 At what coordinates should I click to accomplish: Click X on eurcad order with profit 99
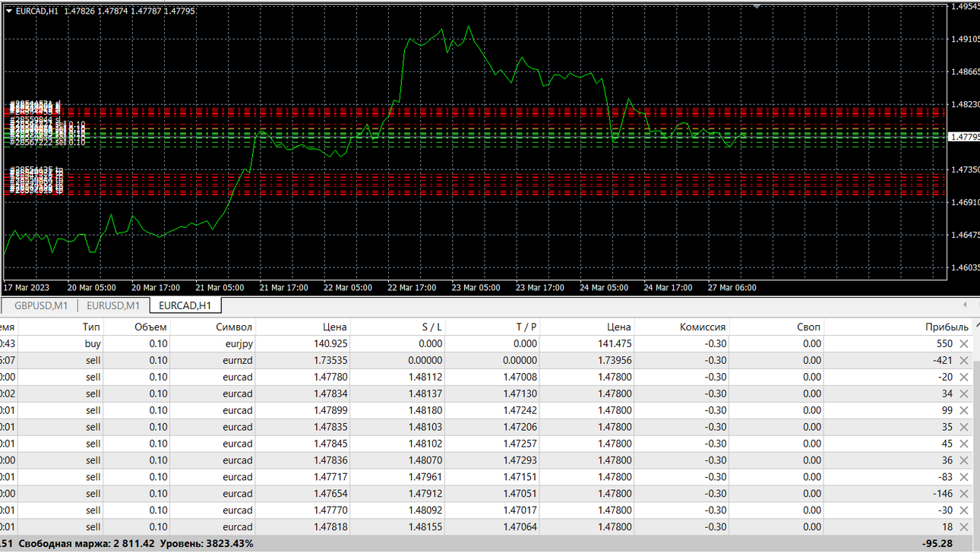pyautogui.click(x=964, y=411)
